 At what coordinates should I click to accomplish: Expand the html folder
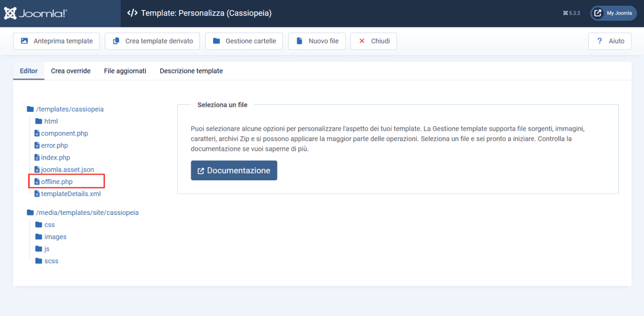point(47,121)
